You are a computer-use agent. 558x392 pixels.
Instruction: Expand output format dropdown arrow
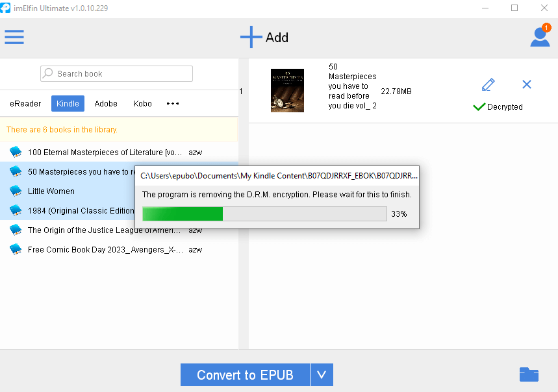pyautogui.click(x=322, y=374)
